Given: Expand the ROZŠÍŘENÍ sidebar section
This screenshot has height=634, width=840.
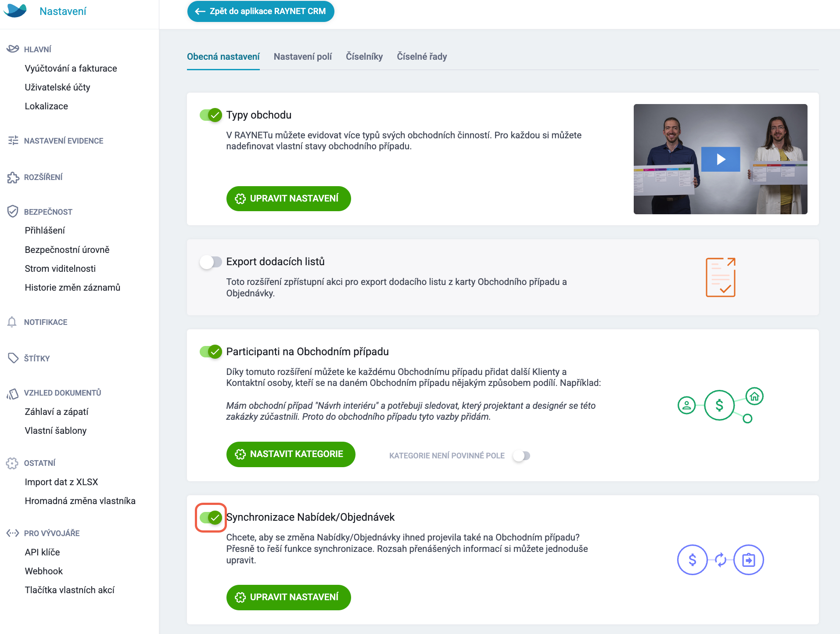Looking at the screenshot, I should (x=43, y=177).
